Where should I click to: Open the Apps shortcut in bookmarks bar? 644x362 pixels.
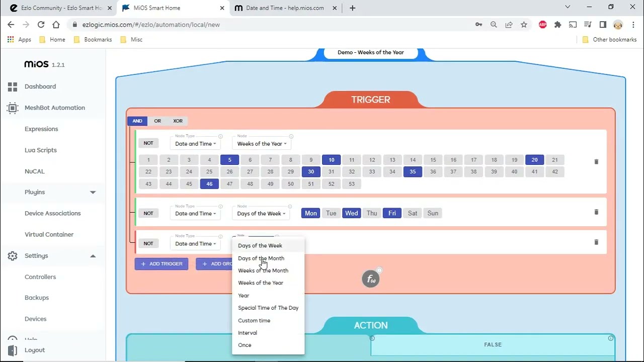19,39
